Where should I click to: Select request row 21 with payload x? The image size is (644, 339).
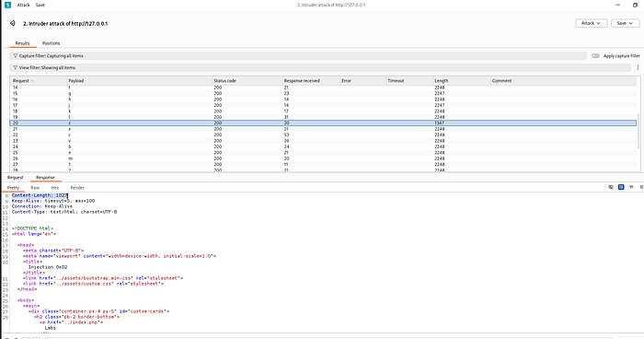[323, 129]
